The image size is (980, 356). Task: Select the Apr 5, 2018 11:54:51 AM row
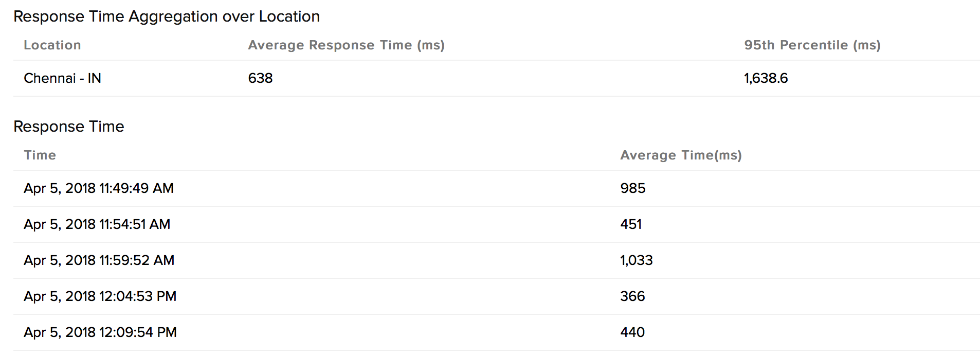(97, 224)
